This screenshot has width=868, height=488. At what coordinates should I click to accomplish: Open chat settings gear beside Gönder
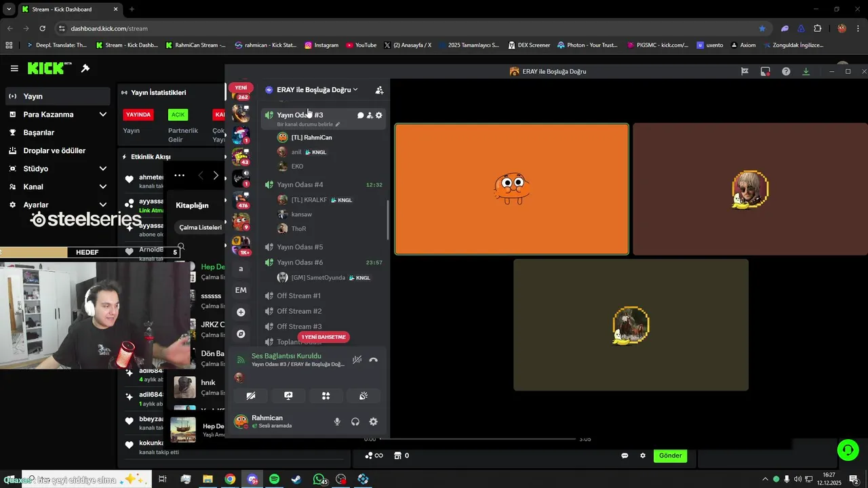[x=643, y=455]
